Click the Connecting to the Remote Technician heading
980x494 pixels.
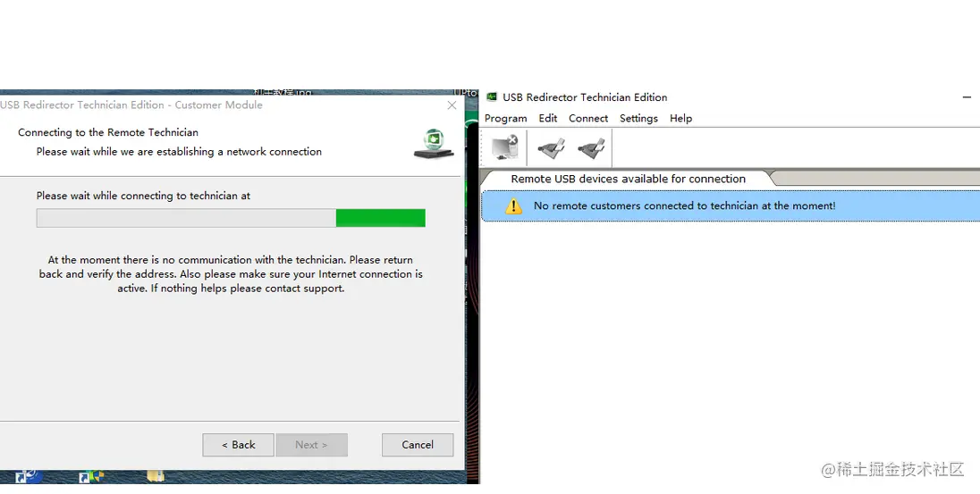click(108, 132)
